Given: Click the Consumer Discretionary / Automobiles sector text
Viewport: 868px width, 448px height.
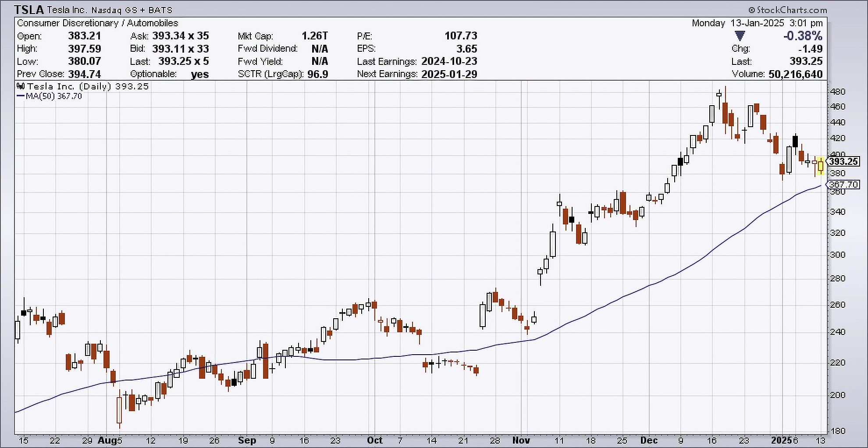Looking at the screenshot, I should [98, 23].
